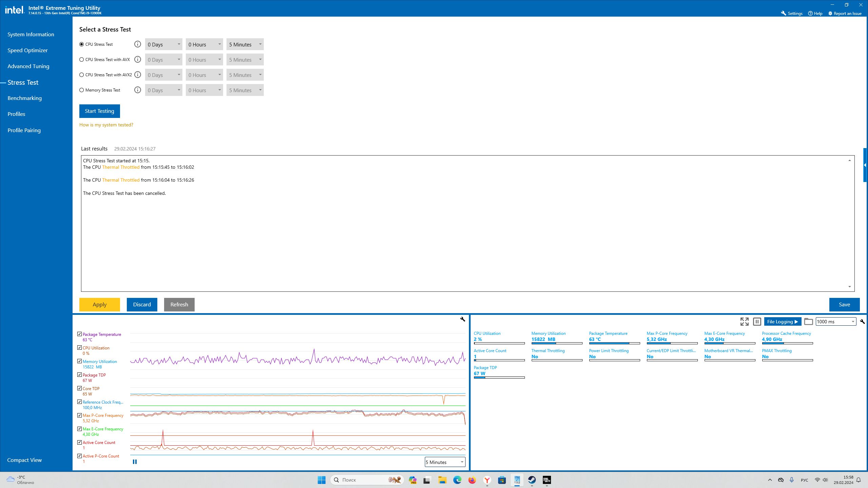
Task: Open monitor panel wrench settings
Action: [862, 322]
